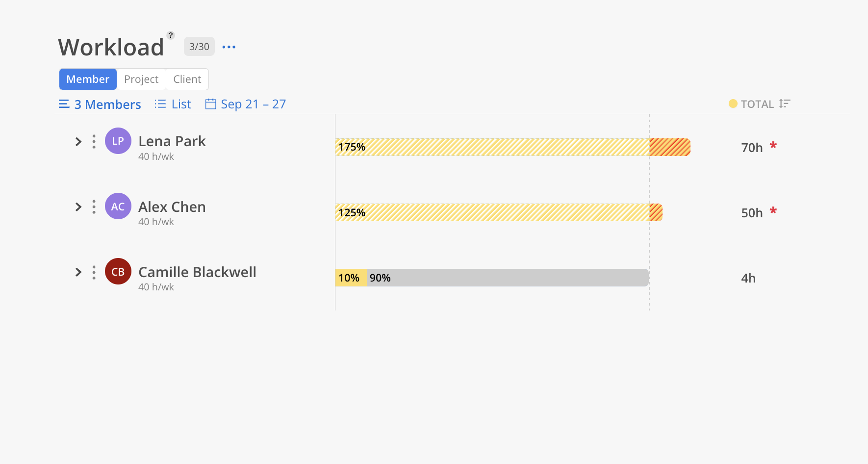Click Lena Park's LP avatar
This screenshot has height=464, width=868.
click(x=118, y=141)
